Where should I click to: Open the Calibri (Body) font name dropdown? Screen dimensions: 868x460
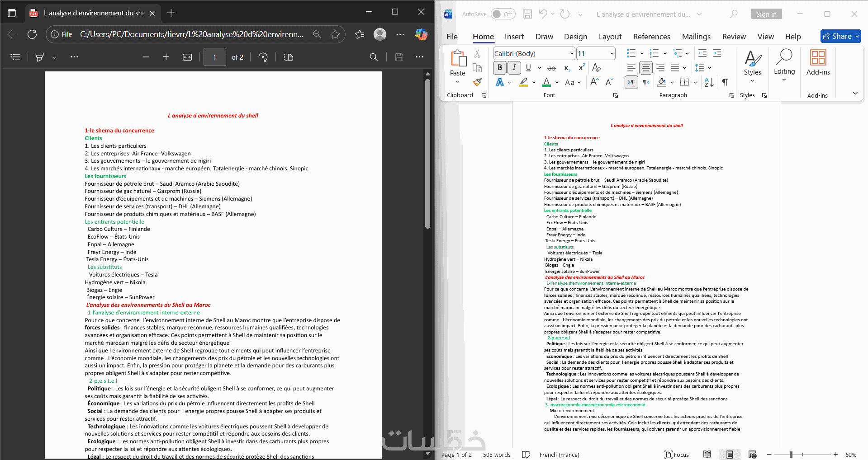coord(572,53)
